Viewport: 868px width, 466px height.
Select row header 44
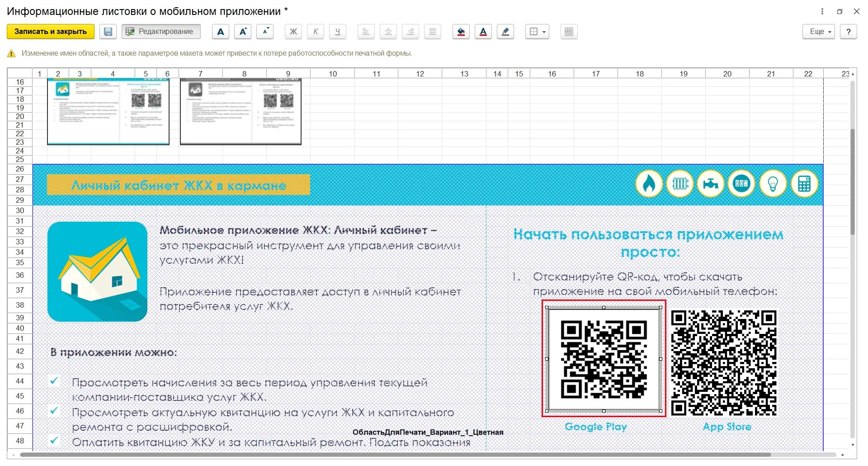(20, 381)
